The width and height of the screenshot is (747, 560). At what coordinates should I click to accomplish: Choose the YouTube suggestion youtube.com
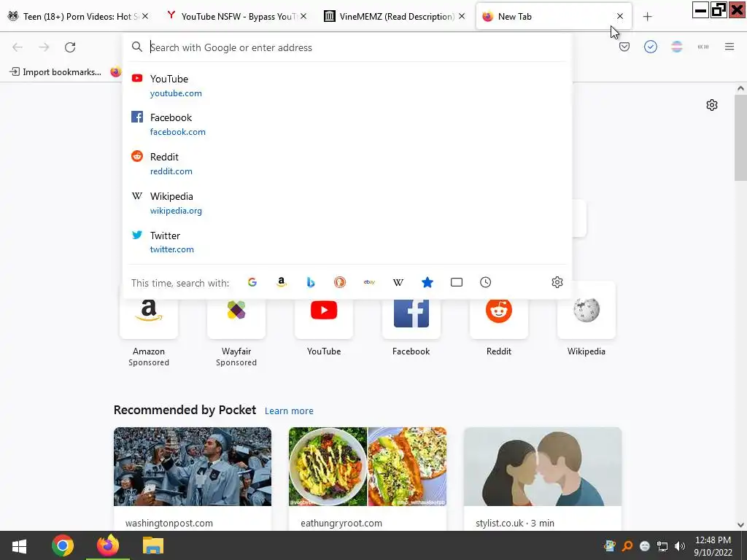coord(347,86)
